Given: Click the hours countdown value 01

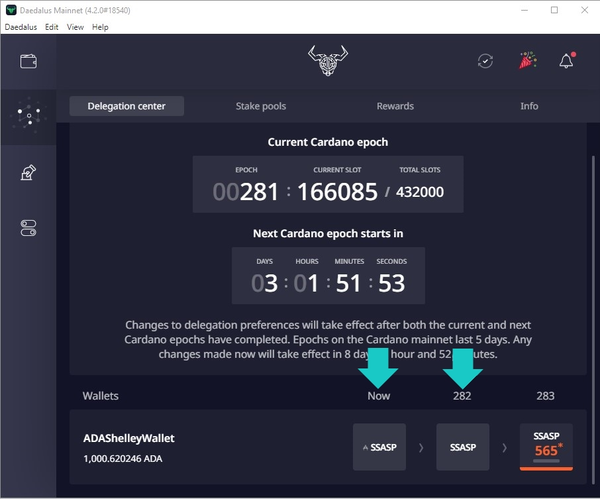Looking at the screenshot, I should click(306, 283).
